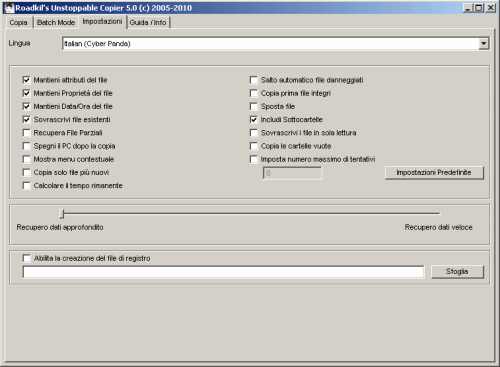Enable Copia prima file integri

click(254, 93)
